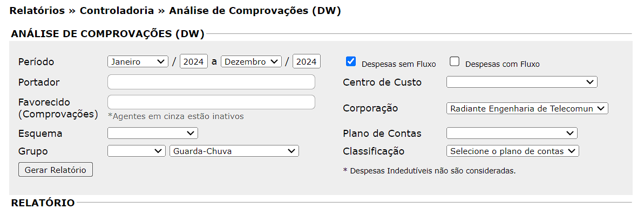
Task: Click the Portador text field
Action: coord(211,82)
